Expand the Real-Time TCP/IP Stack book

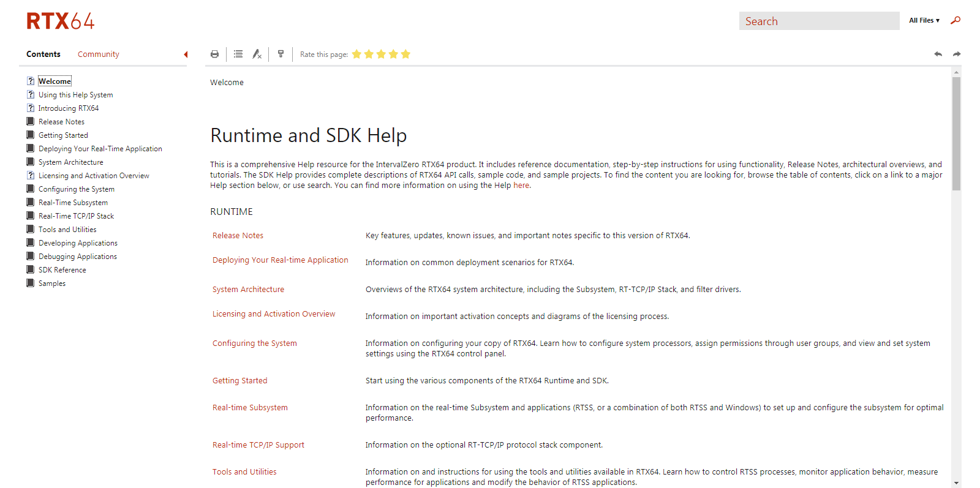(31, 216)
